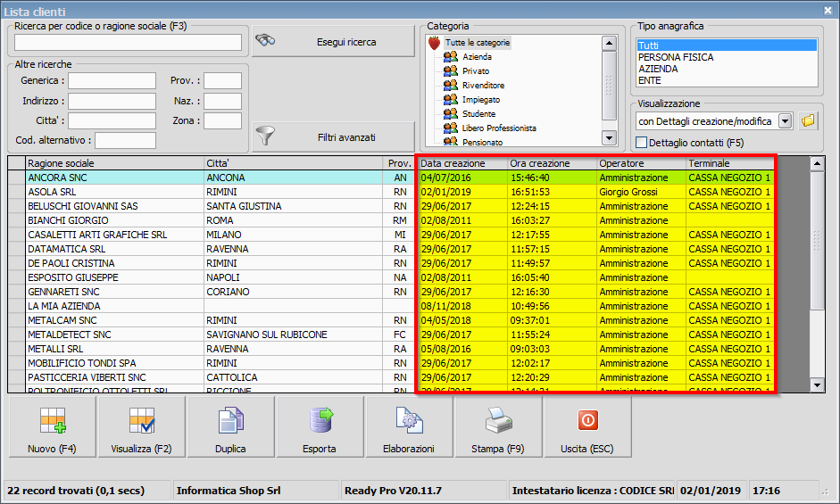Click the Esporta database icon
The height and width of the screenshot is (504, 840).
click(x=320, y=420)
